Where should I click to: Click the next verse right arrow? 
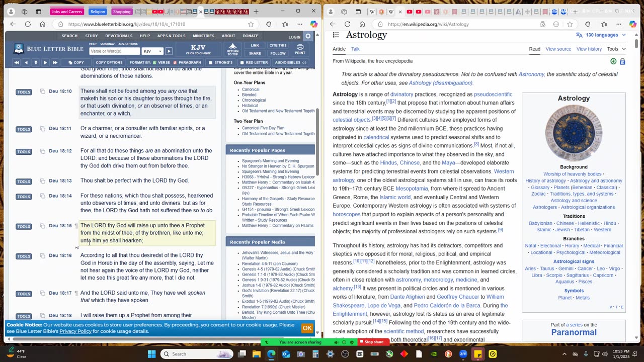45,62
